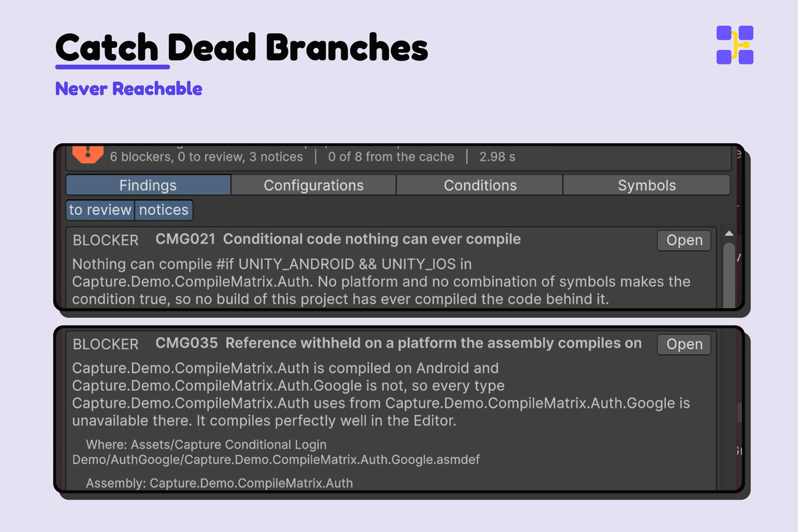
Task: Click the 'Where: Assets/Capture Conditional Login' path
Action: pyautogui.click(x=206, y=444)
